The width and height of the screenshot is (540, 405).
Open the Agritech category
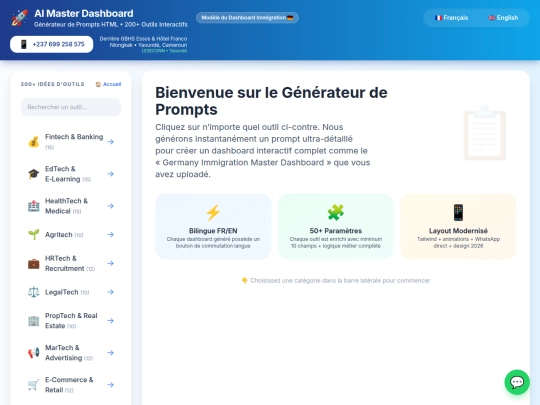(x=71, y=235)
